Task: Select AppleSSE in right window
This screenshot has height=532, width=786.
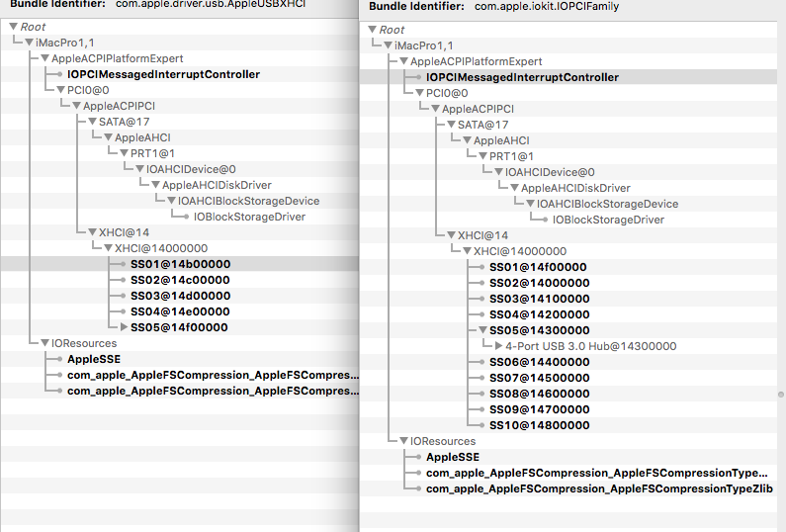Action: click(453, 457)
